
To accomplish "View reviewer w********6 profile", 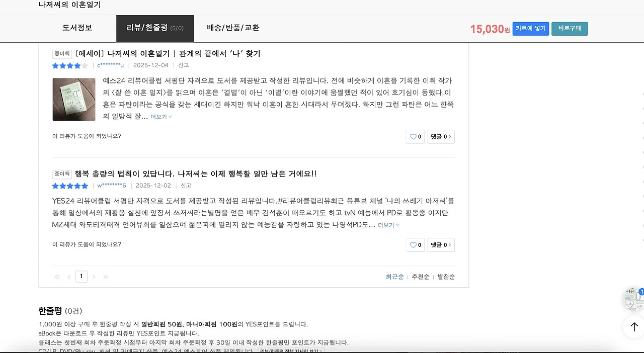I will [x=112, y=186].
